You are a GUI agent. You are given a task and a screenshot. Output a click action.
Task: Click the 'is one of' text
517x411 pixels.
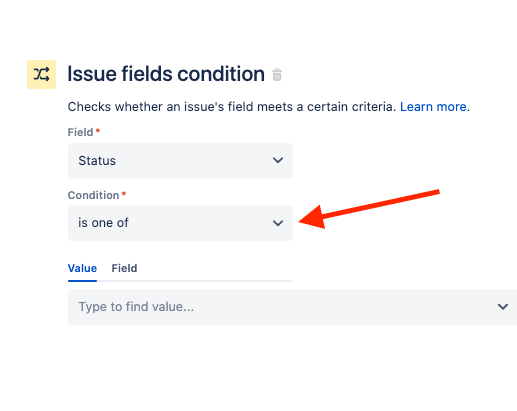103,223
